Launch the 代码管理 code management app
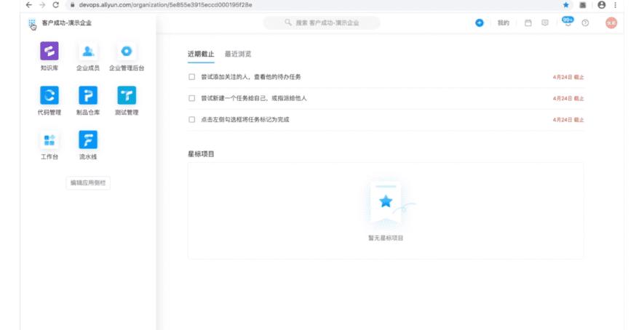The width and height of the screenshot is (644, 330). (49, 95)
